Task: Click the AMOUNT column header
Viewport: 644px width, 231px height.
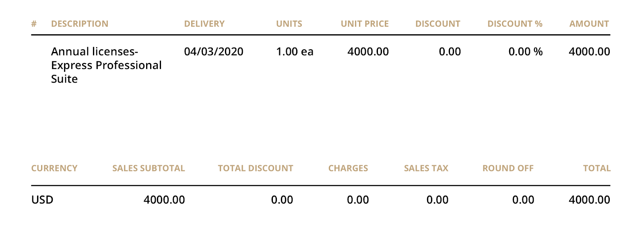Action: (x=589, y=24)
